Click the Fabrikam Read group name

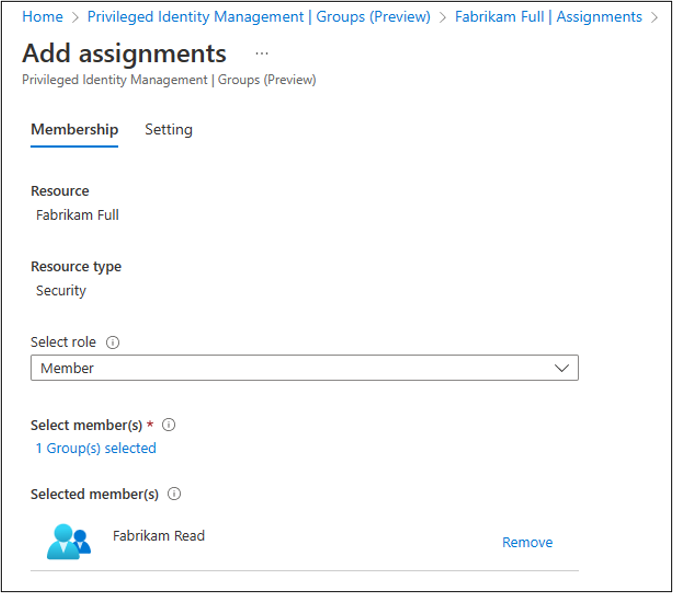click(159, 535)
